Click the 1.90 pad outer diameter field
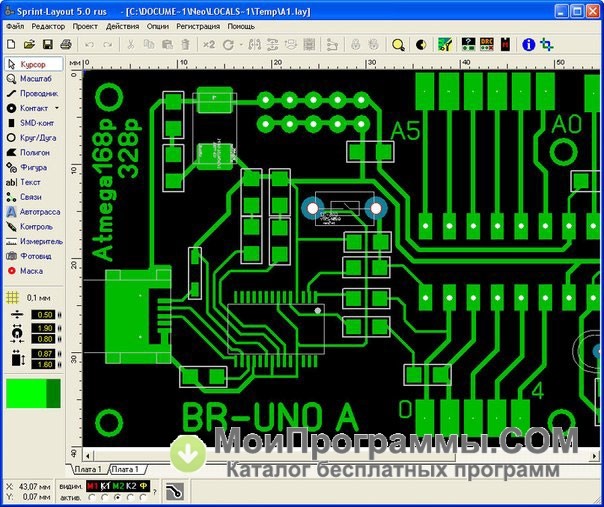The image size is (604, 507). [43, 328]
